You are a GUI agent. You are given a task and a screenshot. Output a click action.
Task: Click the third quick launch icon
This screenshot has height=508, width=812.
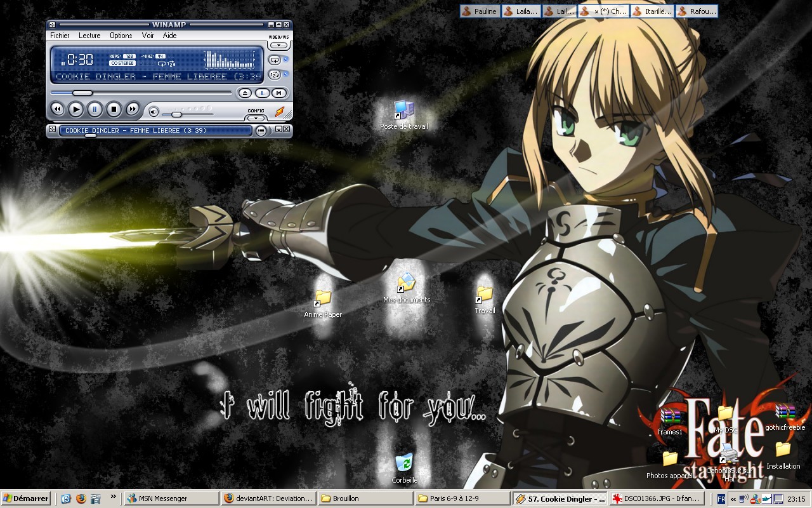96,498
